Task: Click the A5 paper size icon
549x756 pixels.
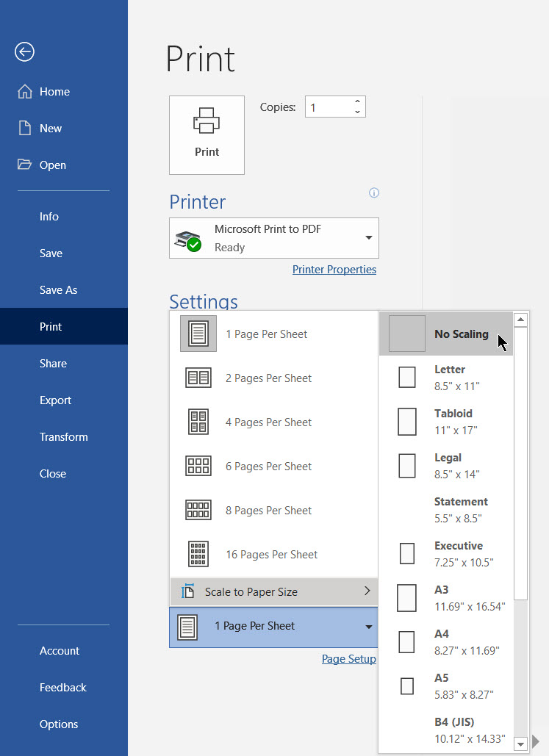Action: tap(407, 686)
